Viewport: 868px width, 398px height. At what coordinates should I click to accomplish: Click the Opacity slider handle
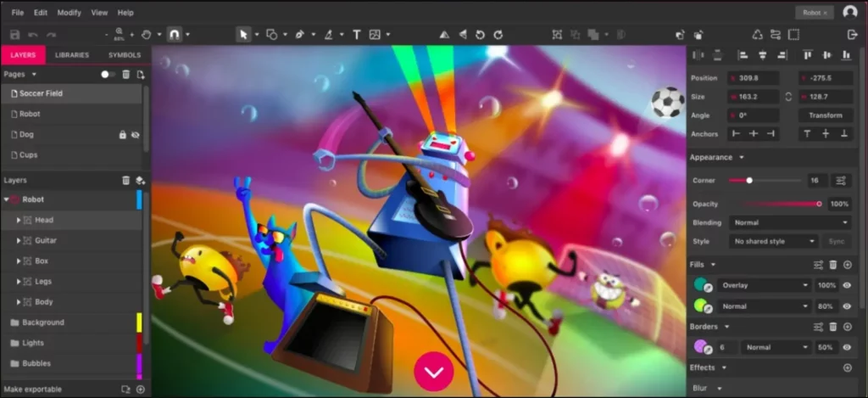coord(820,204)
